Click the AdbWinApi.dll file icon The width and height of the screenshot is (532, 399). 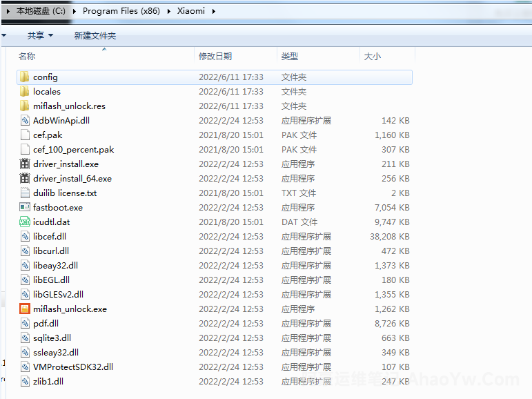tap(25, 121)
